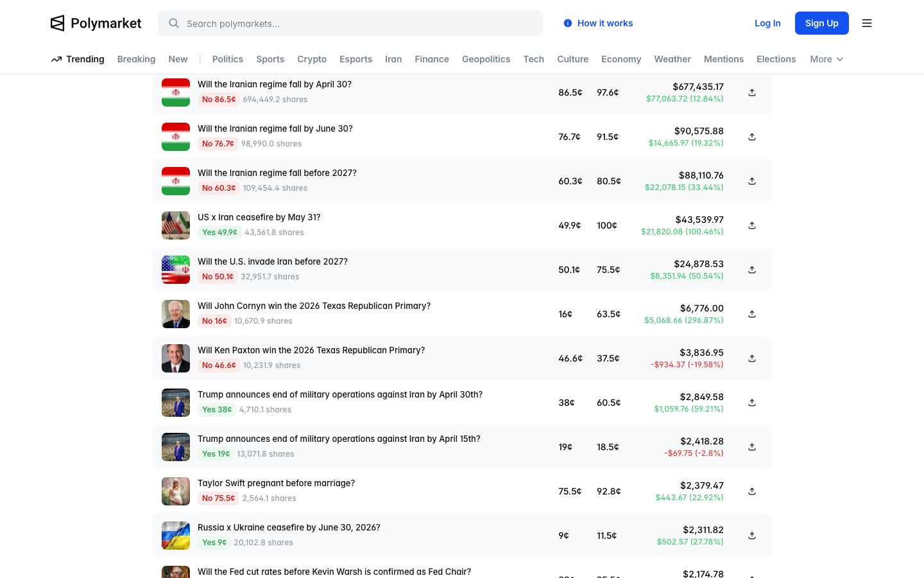Screen dimensions: 924x578
Task: Share the Ken Paxton primary market
Action: (x=751, y=358)
